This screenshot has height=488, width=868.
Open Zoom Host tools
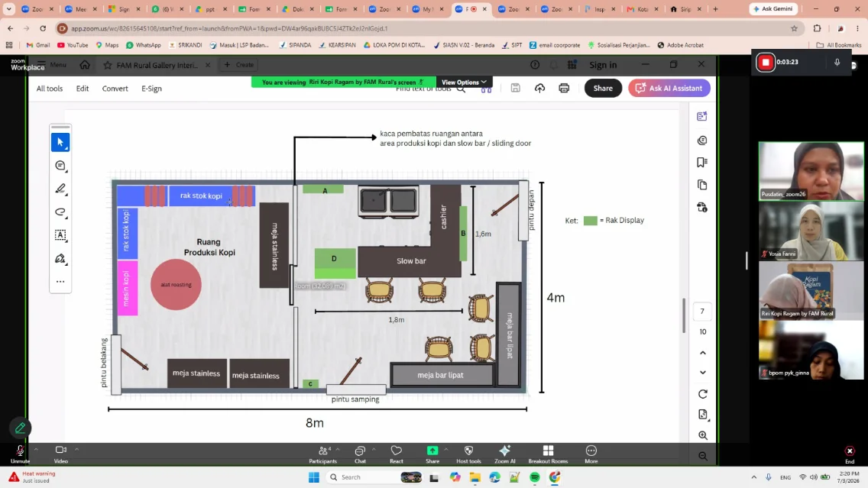click(468, 454)
